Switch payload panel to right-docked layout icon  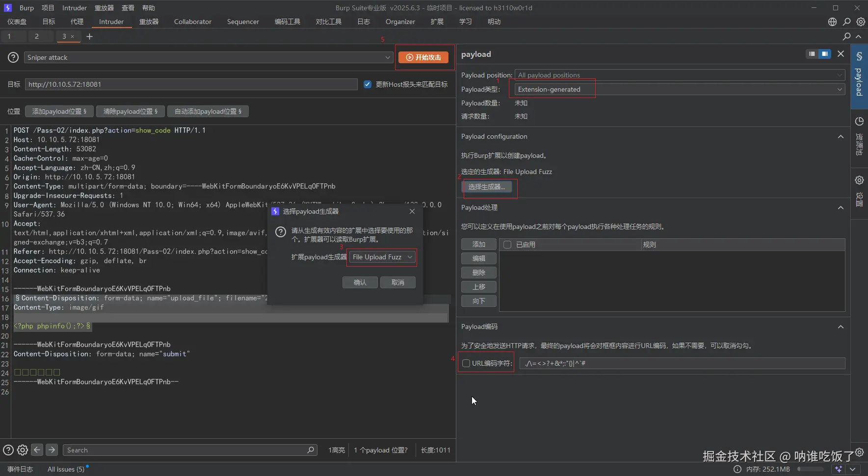click(825, 54)
